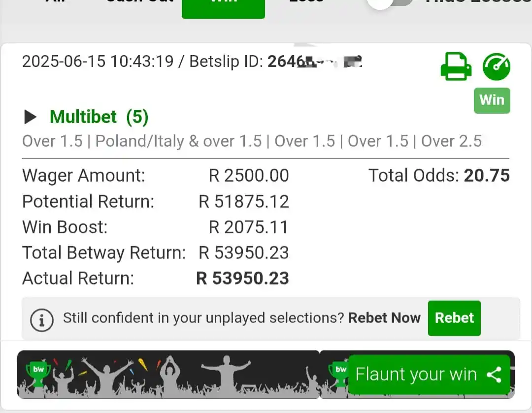Viewport: 532px width, 413px height.
Task: Click the second bw trophy icon
Action: [x=339, y=373]
